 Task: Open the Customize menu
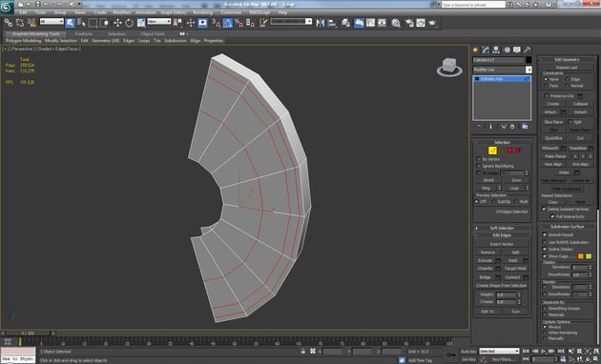pos(231,12)
